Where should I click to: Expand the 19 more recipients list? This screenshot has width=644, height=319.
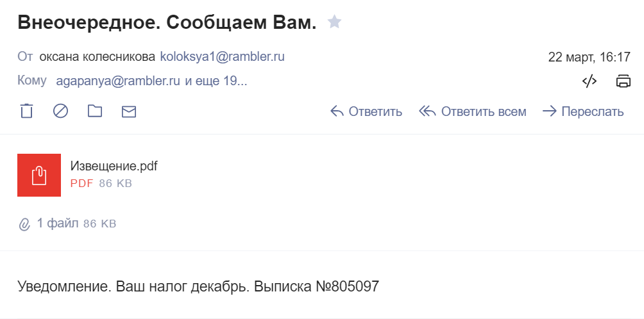pyautogui.click(x=216, y=81)
